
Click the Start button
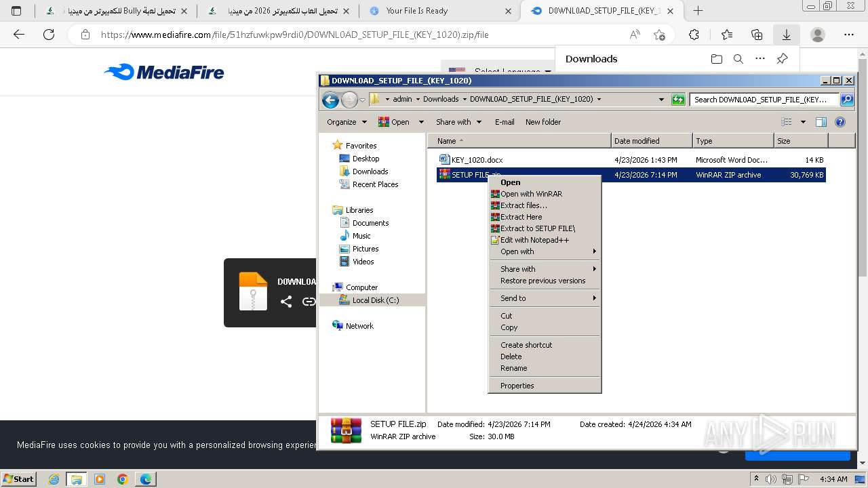pyautogui.click(x=18, y=479)
